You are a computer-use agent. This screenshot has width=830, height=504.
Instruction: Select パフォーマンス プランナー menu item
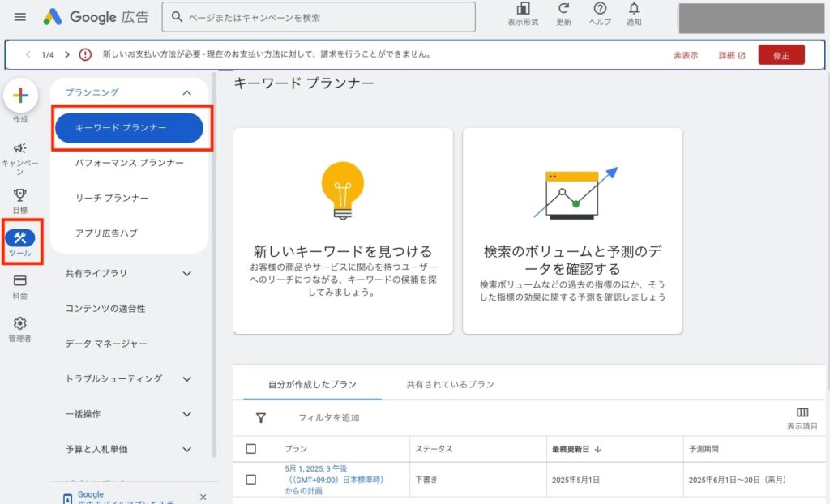(x=130, y=163)
